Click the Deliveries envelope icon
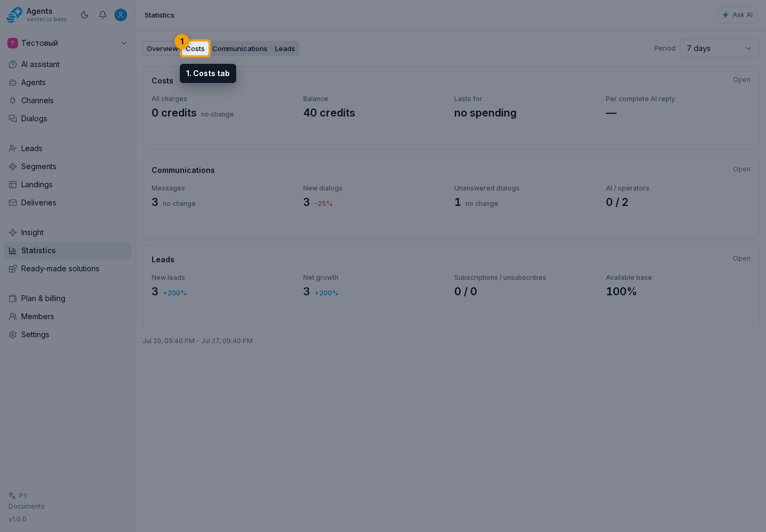The height and width of the screenshot is (532, 766). 13,203
